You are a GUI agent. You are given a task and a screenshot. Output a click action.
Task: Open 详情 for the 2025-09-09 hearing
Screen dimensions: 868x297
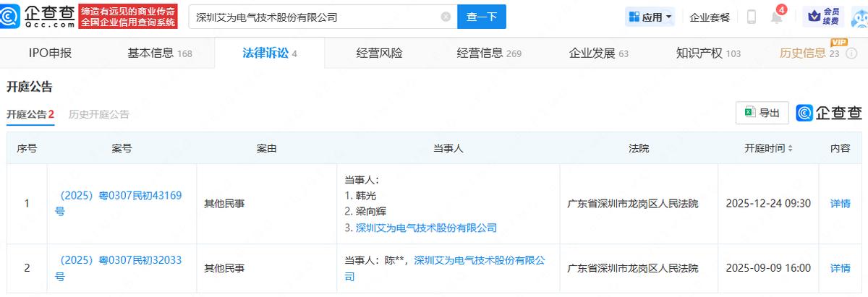[840, 268]
